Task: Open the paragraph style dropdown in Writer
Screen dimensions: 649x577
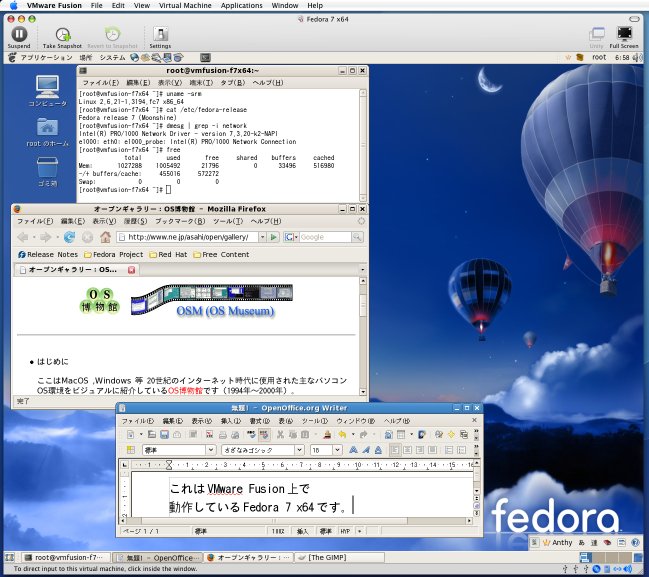Action: click(x=211, y=450)
